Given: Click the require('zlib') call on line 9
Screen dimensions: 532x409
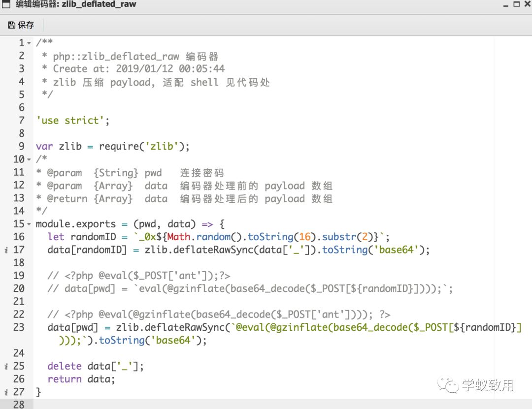Looking at the screenshot, I should point(141,147).
